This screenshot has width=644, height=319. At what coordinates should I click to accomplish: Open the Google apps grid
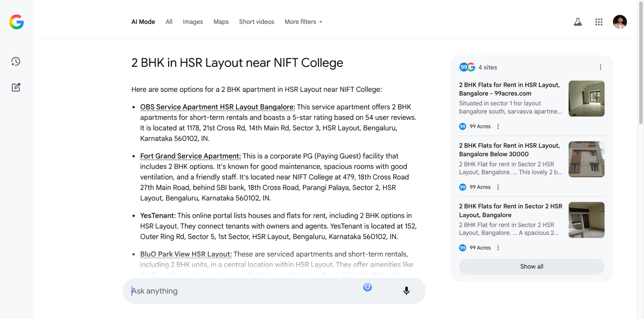tap(599, 22)
